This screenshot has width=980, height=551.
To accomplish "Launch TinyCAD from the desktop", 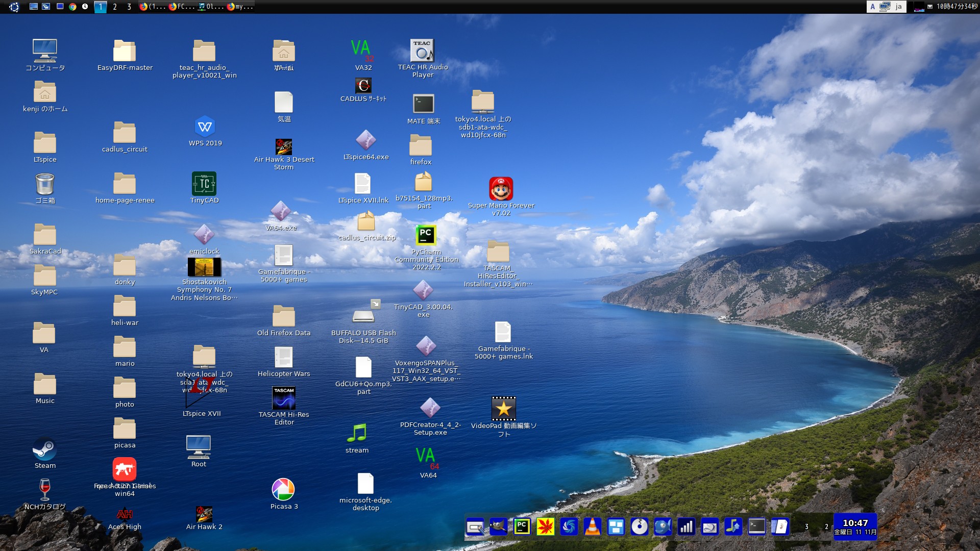I will 204,184.
